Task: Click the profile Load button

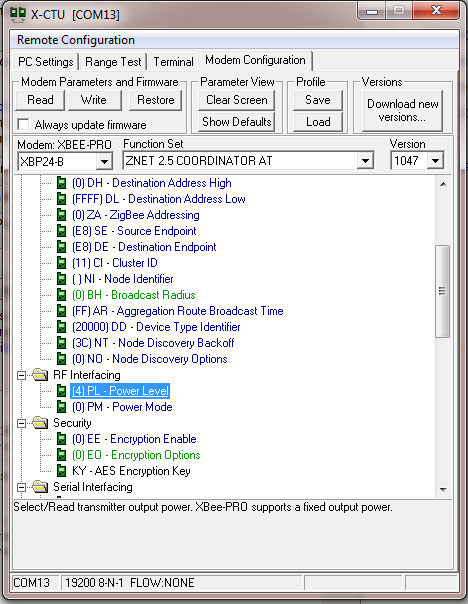Action: pos(318,122)
